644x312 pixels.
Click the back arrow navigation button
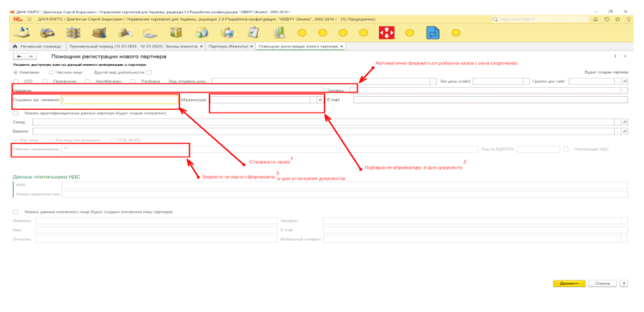pos(19,56)
